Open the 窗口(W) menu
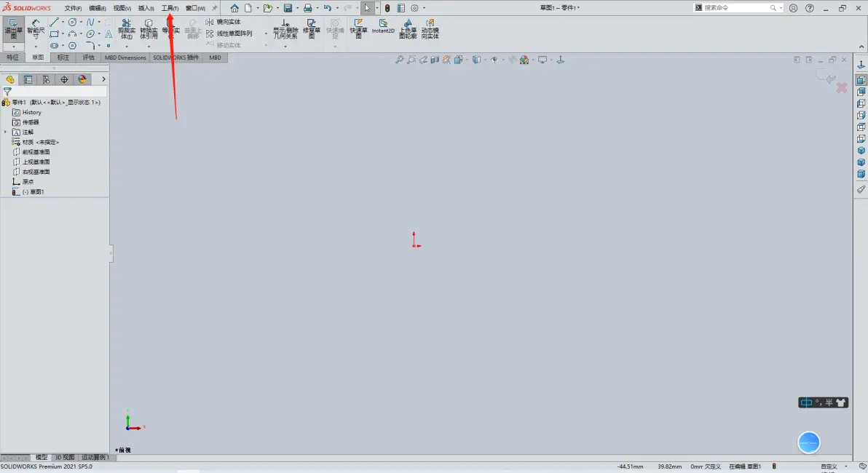 [x=195, y=8]
